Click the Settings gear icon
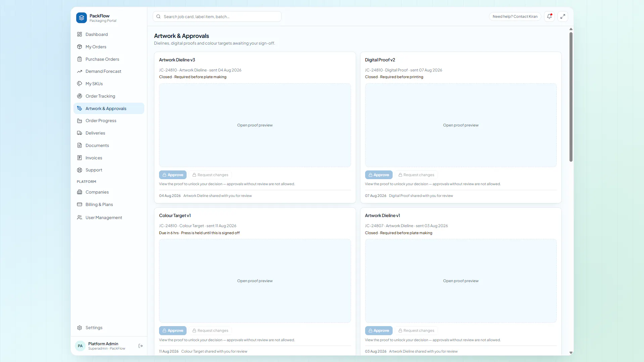 point(80,328)
